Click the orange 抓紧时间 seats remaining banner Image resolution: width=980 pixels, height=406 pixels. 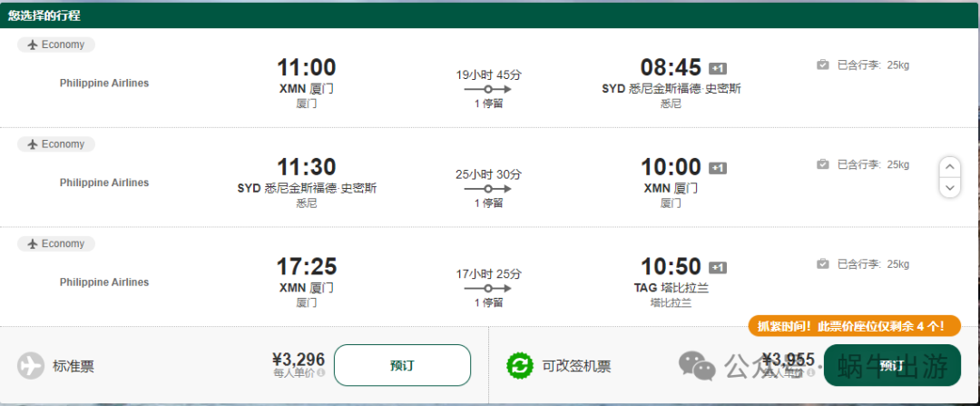pyautogui.click(x=855, y=326)
